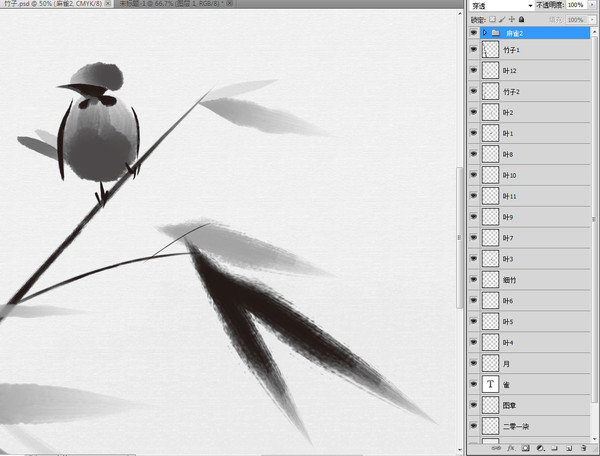The image size is (600, 456).
Task: Click the fill value field 100%
Action: point(576,20)
